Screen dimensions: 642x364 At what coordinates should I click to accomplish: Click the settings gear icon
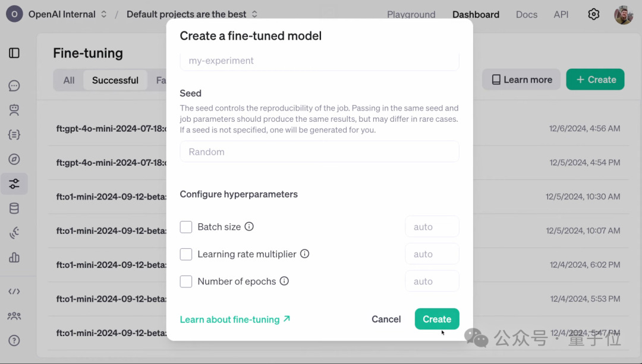594,14
